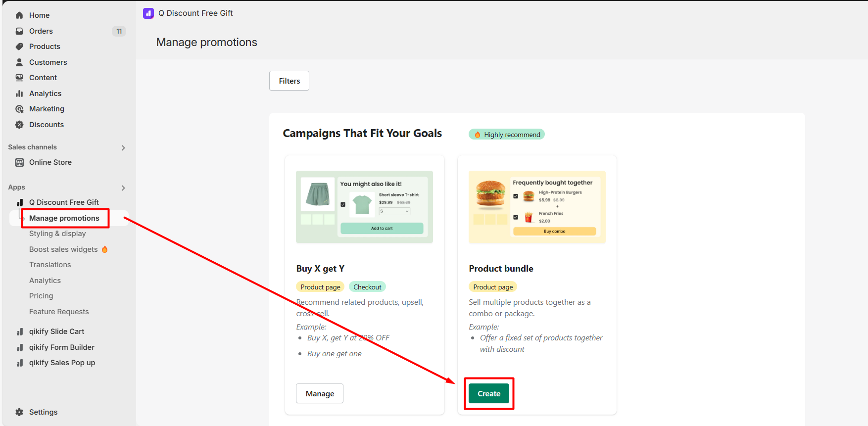The height and width of the screenshot is (426, 868).
Task: Expand the Apps section chevron
Action: 123,188
